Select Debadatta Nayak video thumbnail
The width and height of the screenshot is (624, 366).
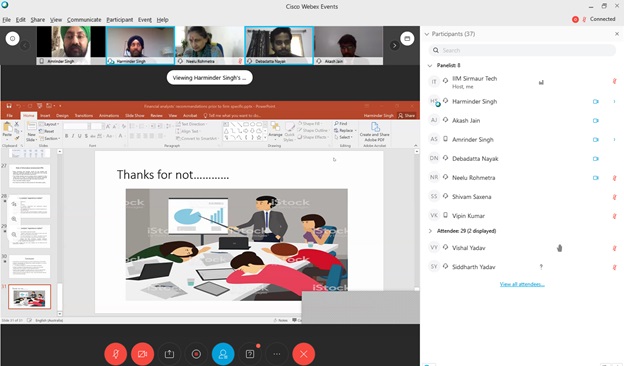(279, 45)
